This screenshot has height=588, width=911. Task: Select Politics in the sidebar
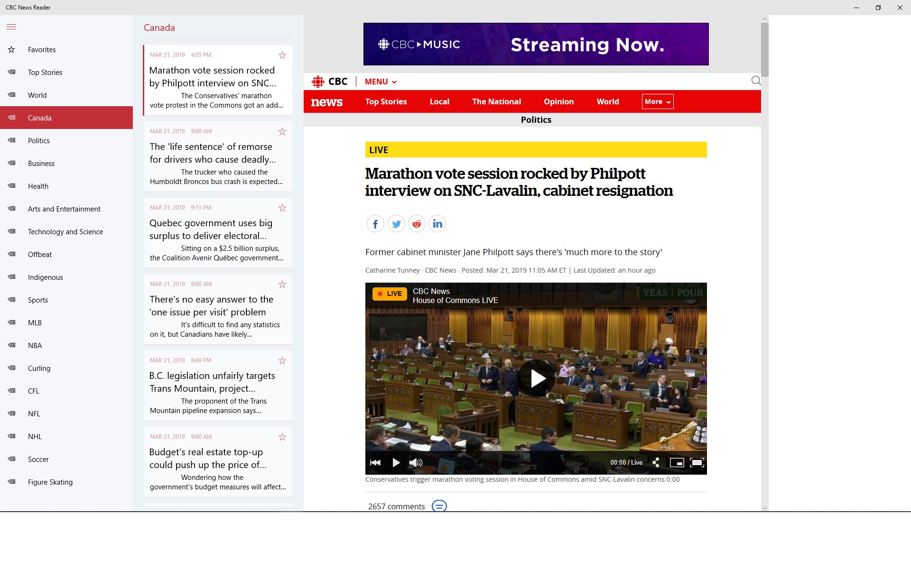pos(39,141)
